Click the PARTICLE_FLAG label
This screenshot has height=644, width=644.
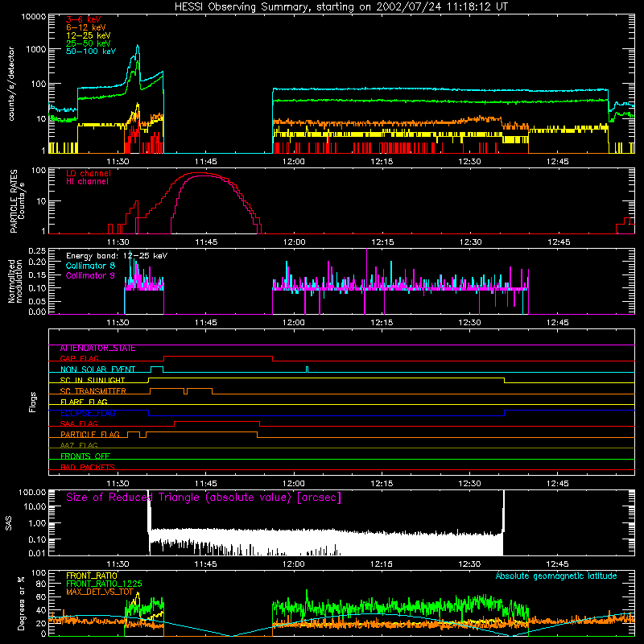(x=90, y=435)
